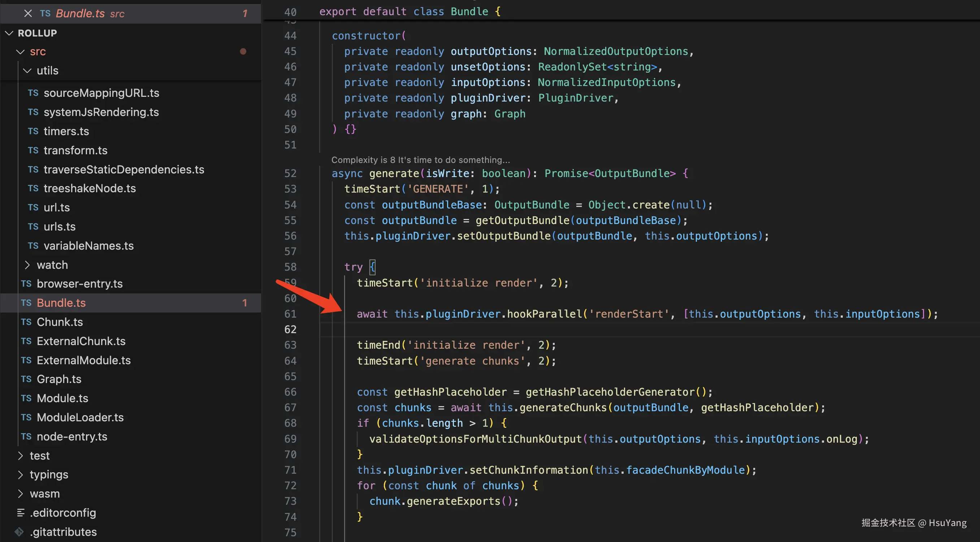Click the TS icon beside url.ts

click(33, 207)
